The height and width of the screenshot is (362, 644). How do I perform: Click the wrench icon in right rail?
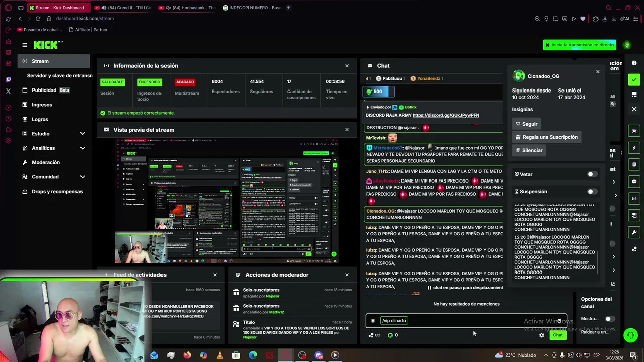pyautogui.click(x=634, y=232)
